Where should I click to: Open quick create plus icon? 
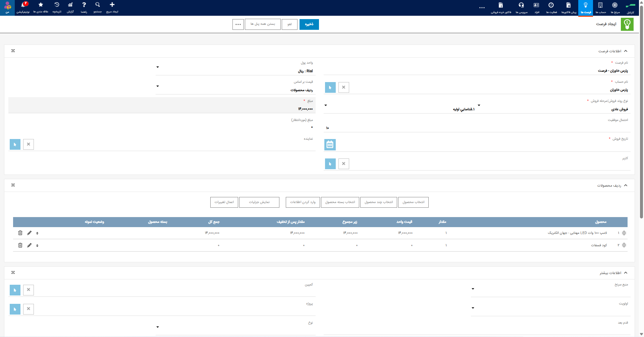[112, 7]
